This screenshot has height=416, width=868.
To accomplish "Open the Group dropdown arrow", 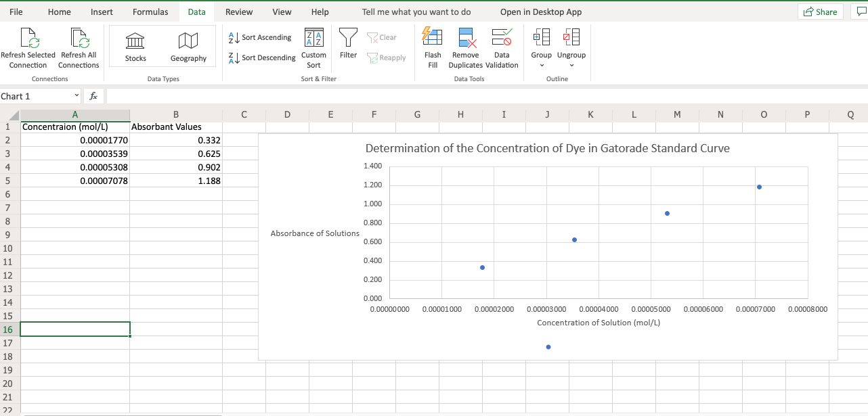I will click(x=541, y=64).
